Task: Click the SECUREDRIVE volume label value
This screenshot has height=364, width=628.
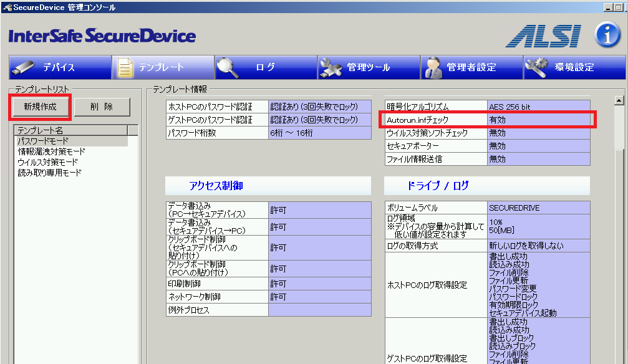Action: 538,208
